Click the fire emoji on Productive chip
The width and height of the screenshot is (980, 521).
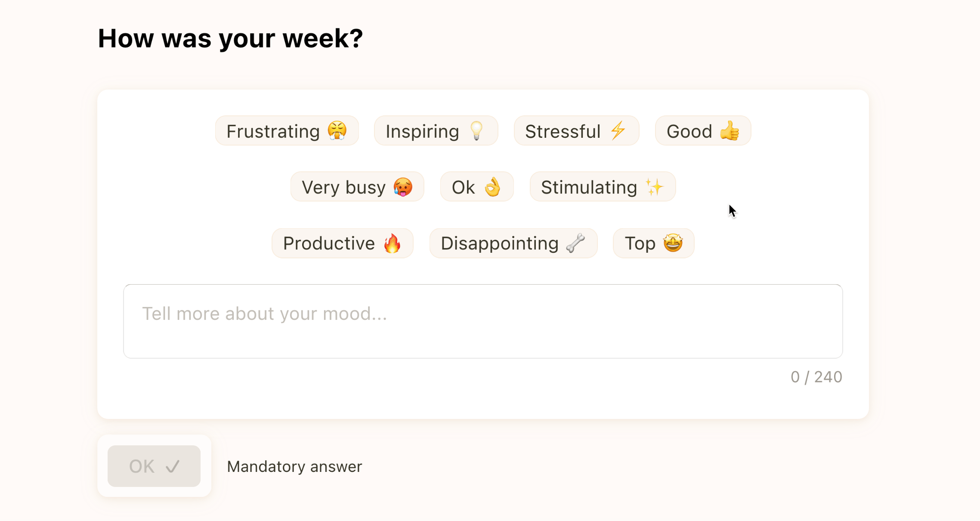tap(393, 243)
